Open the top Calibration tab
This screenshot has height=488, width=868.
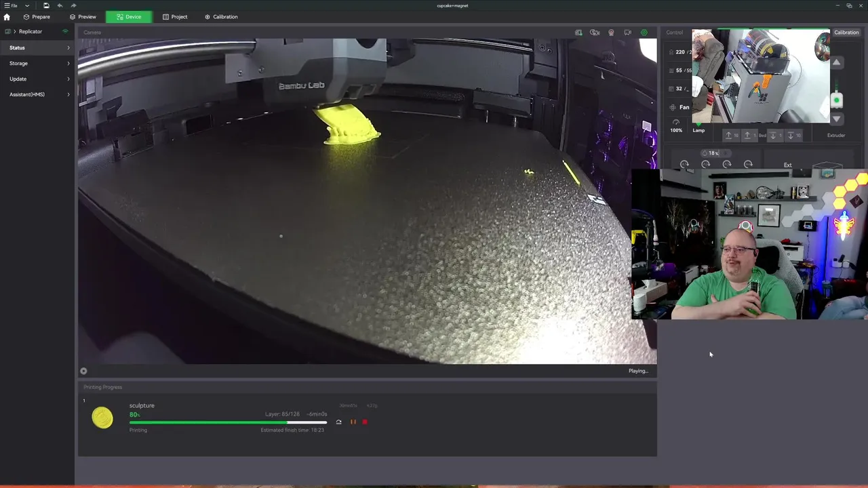coord(221,17)
